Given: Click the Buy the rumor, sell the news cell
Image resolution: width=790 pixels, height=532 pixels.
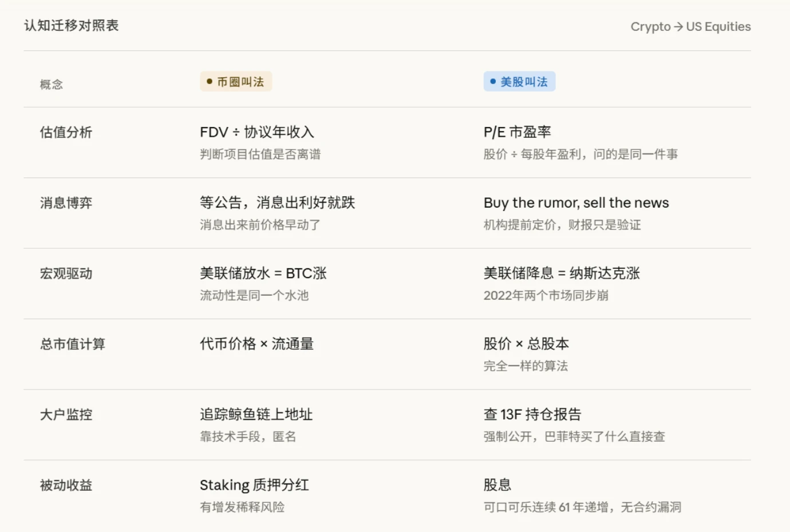Looking at the screenshot, I should (576, 203).
